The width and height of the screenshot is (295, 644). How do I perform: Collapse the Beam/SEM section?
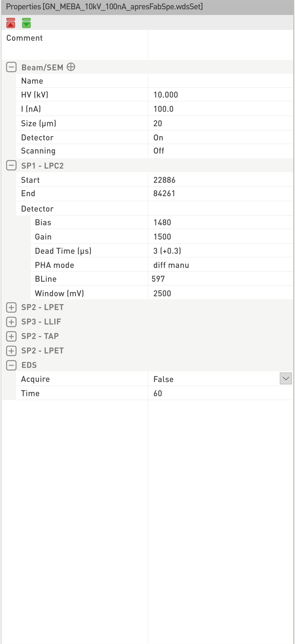pyautogui.click(x=11, y=67)
